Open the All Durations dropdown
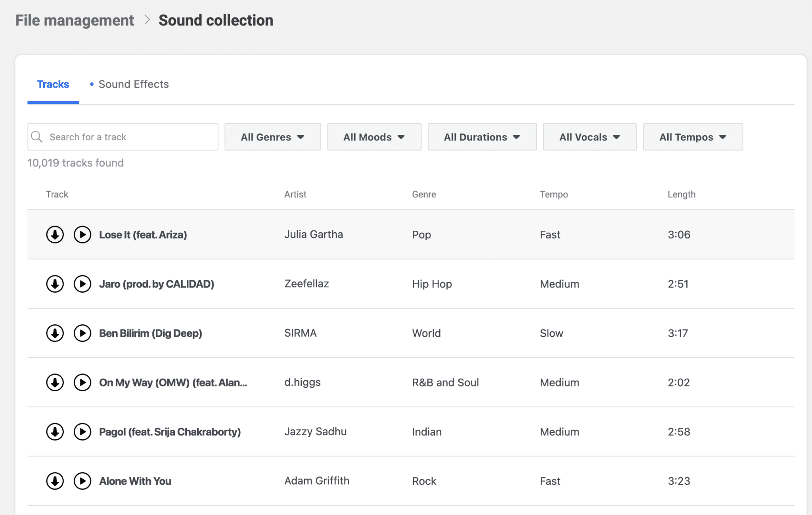Screen dimensions: 812x515 482,137
